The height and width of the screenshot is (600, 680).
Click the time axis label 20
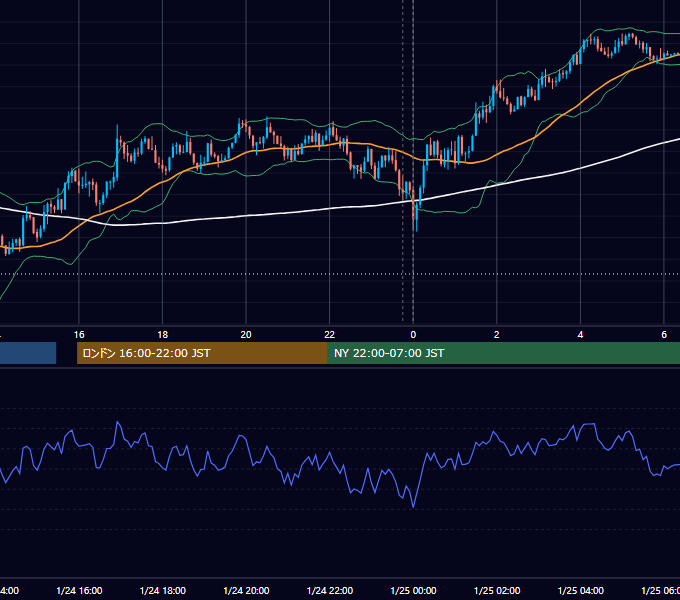pyautogui.click(x=246, y=335)
